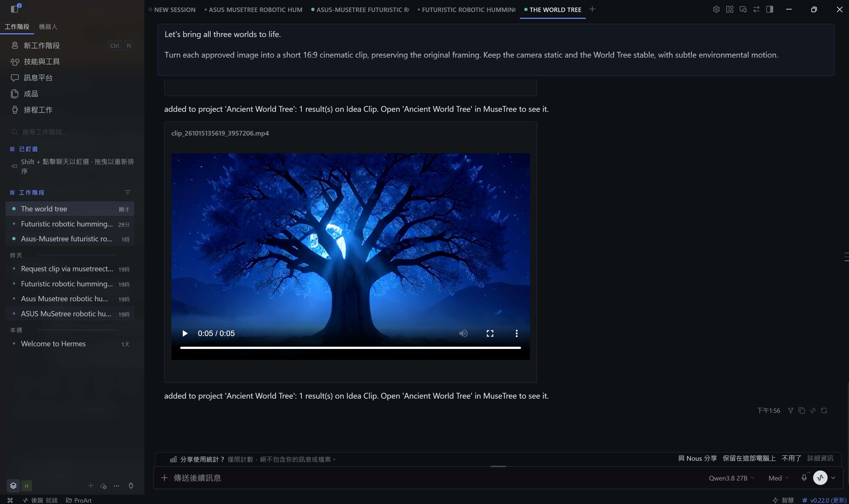Open the video's three-dot more options
The width and height of the screenshot is (849, 504).
517,333
